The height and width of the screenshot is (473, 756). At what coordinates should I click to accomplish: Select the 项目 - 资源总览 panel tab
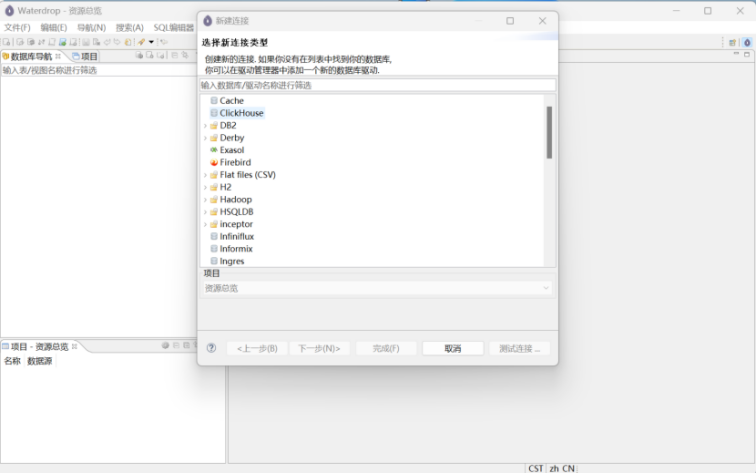(40, 347)
